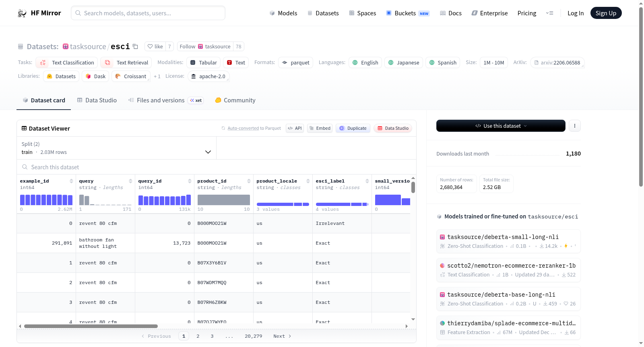The width and height of the screenshot is (644, 347).
Task: Open the Pricing page
Action: (527, 13)
